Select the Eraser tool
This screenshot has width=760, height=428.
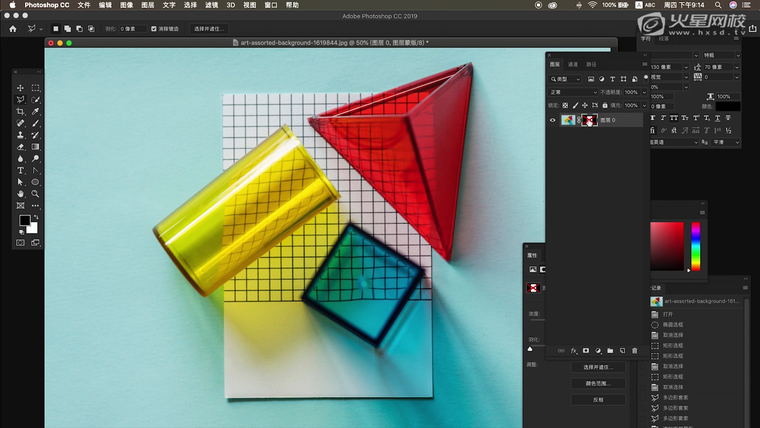[20, 146]
